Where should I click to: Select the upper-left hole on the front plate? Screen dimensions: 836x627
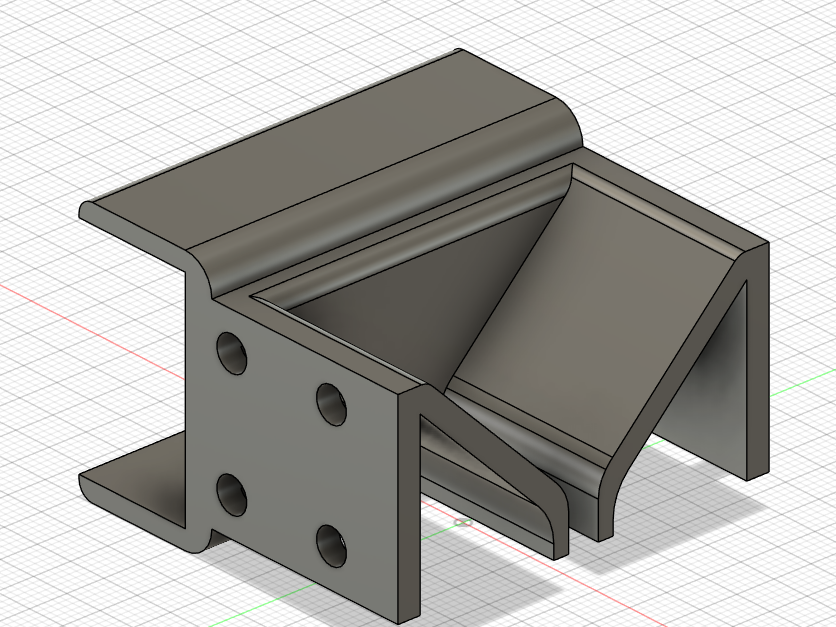pyautogui.click(x=231, y=353)
